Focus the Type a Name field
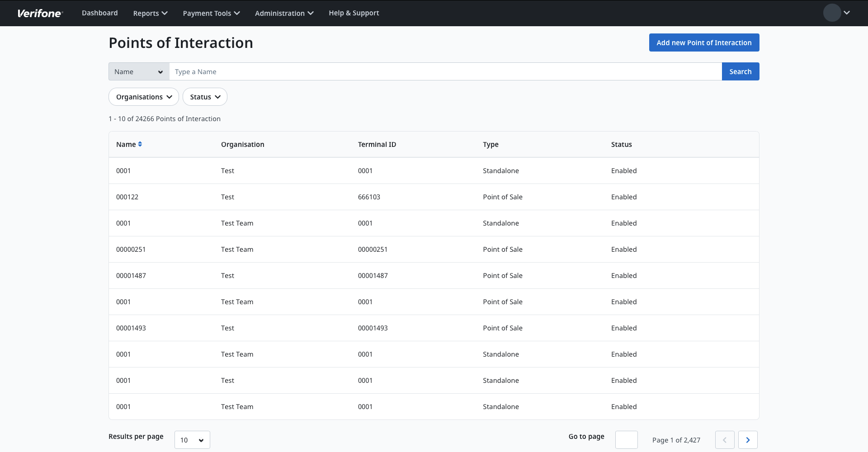This screenshot has width=868, height=452. click(x=445, y=71)
